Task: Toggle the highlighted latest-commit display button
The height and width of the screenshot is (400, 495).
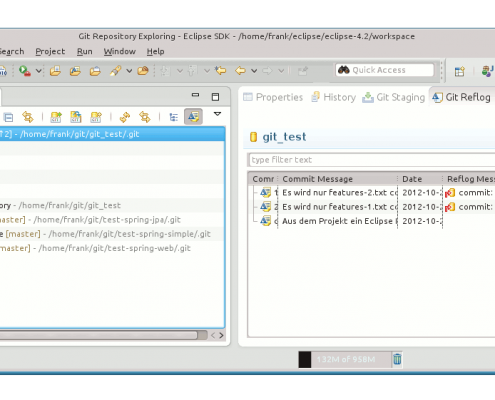Action: coord(193,117)
